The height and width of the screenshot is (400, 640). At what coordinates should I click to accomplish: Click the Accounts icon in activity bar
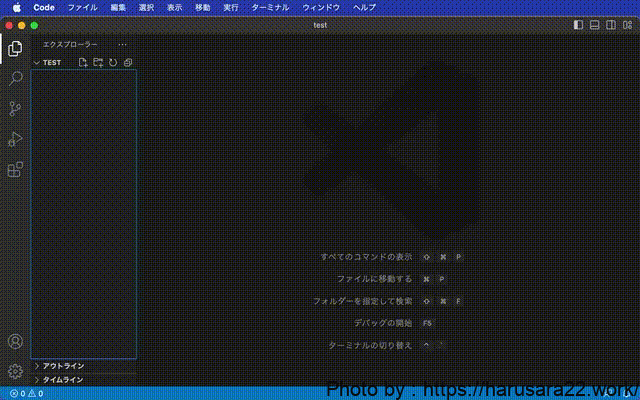[15, 341]
